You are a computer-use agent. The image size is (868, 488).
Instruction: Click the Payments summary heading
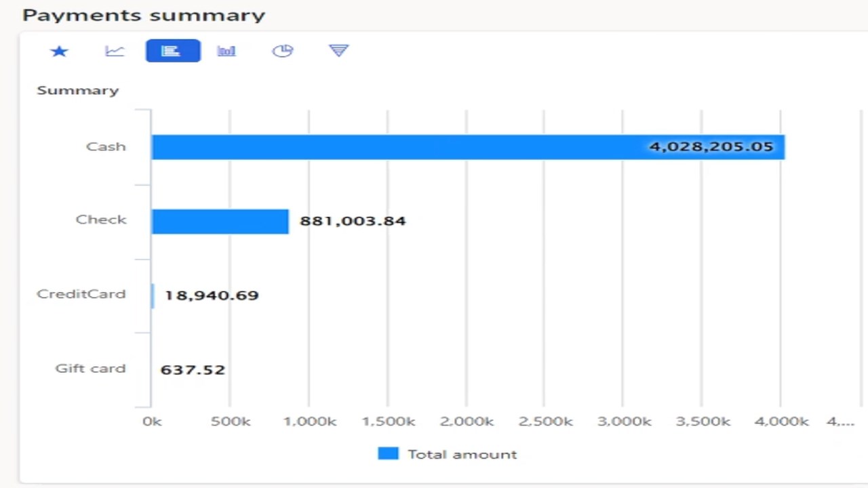144,15
